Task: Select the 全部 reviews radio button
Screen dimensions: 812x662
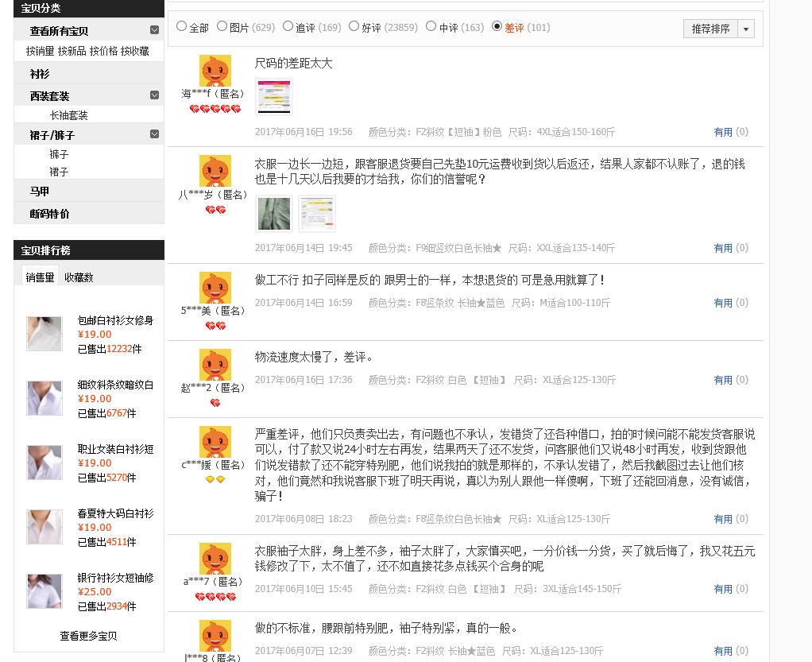Action: [182, 25]
